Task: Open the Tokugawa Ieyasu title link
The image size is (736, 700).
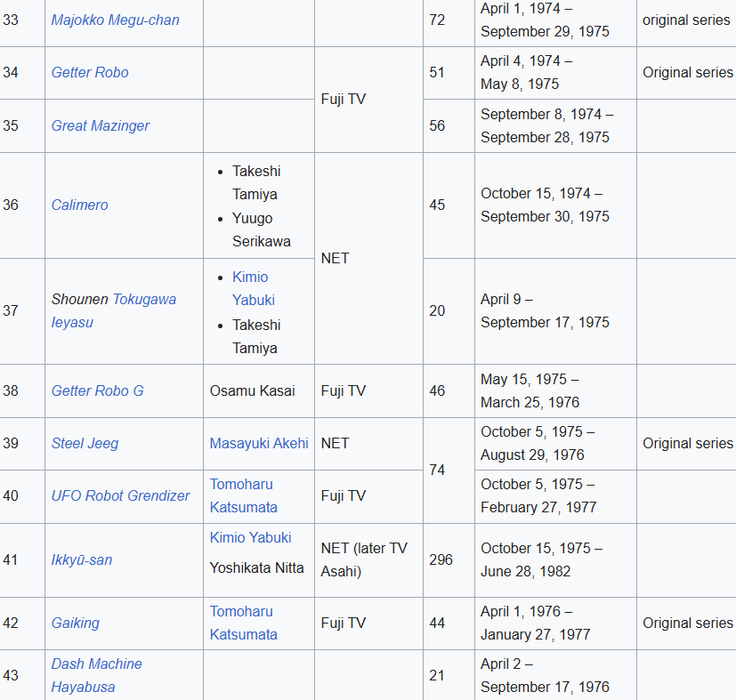Action: click(x=114, y=310)
